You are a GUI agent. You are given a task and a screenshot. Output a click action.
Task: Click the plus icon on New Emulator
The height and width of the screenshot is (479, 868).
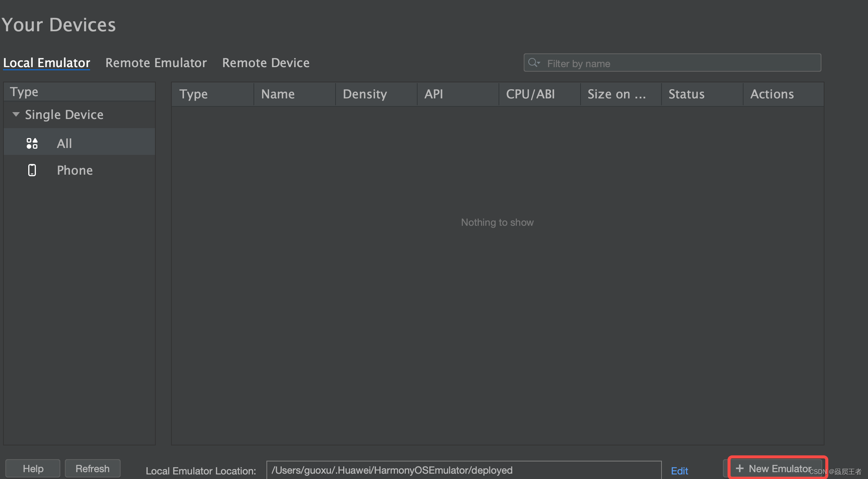739,468
